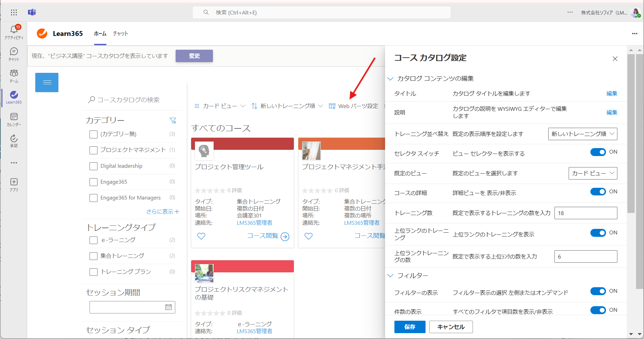Click the category filter funnel icon
This screenshot has width=644, height=339.
pos(173,120)
